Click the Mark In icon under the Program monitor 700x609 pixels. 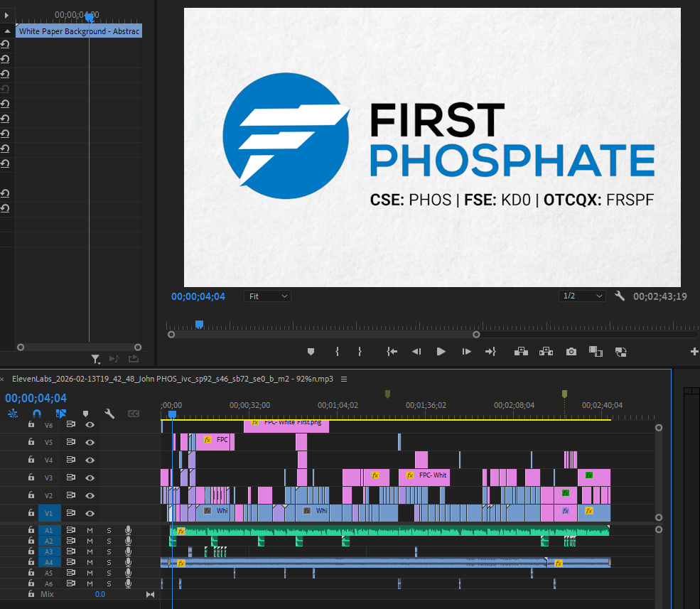(337, 351)
